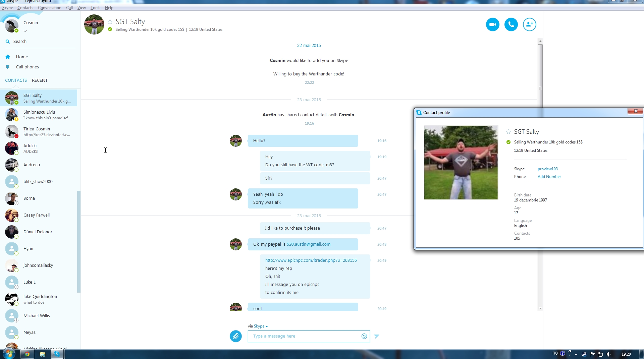Open Call phones in the sidebar
This screenshot has width=644, height=359.
28,67
